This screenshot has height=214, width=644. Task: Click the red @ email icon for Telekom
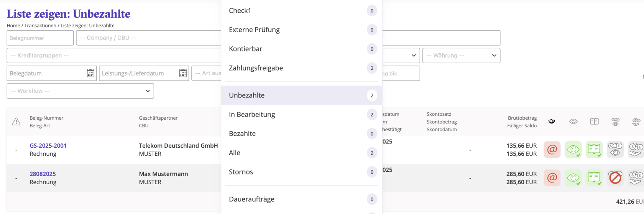(552, 150)
